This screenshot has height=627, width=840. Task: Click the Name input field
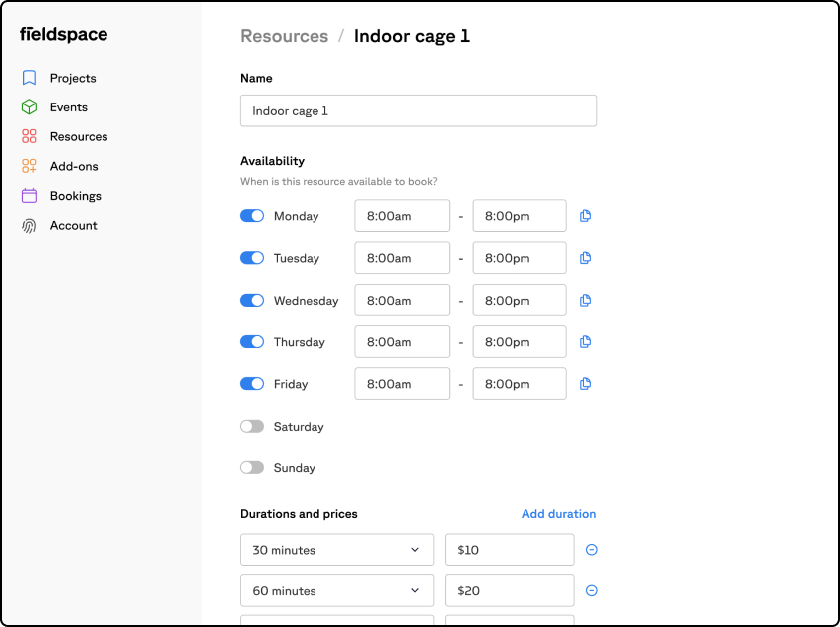click(418, 111)
